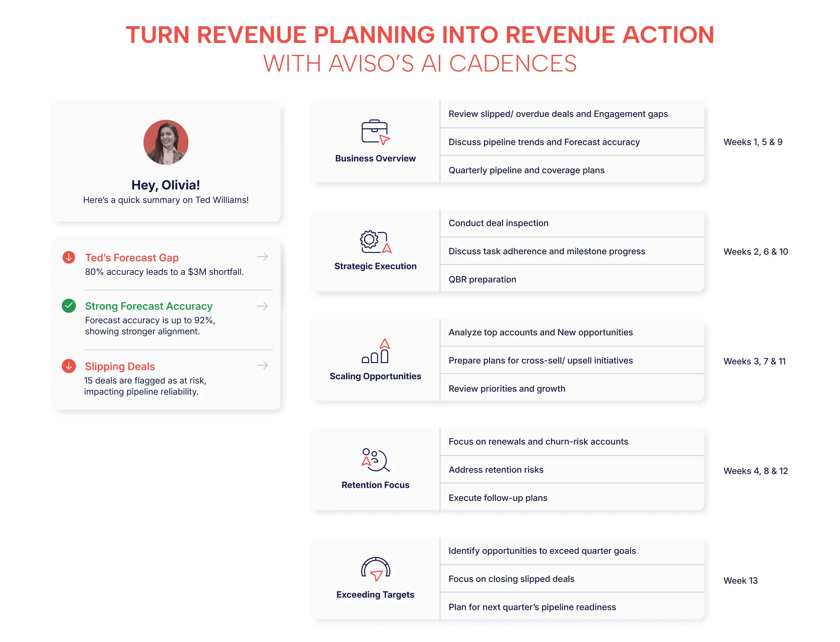Click Olivia's profile photo
Screen dimensions: 840x642
(166, 142)
